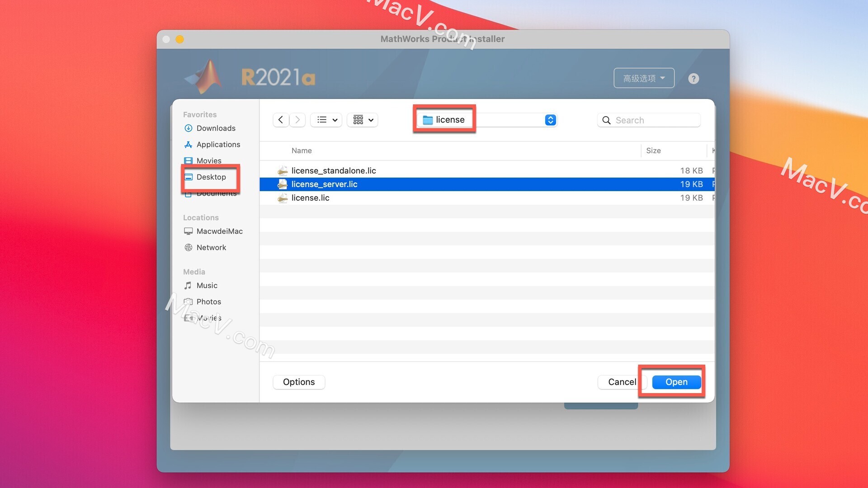The height and width of the screenshot is (488, 868).
Task: Click the Downloads shortcut icon
Action: coord(189,128)
